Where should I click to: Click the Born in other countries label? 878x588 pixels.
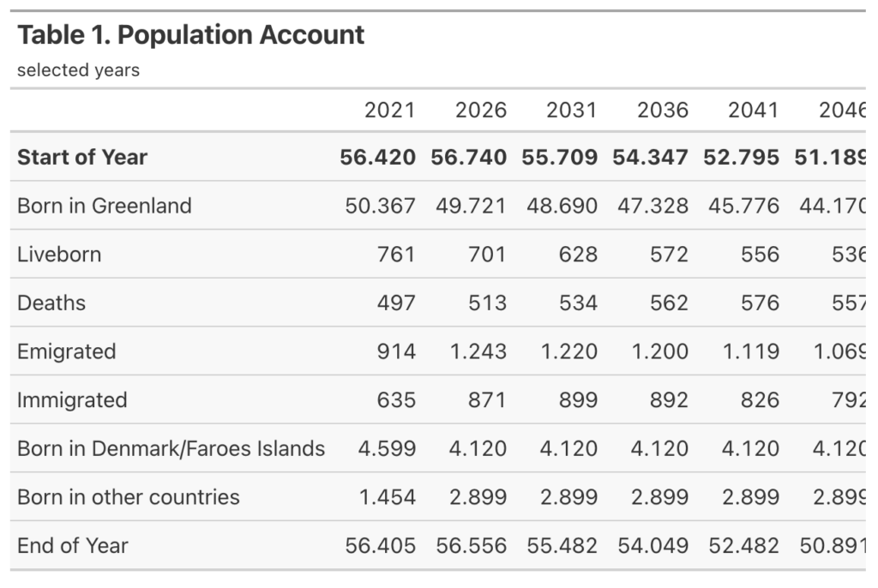click(x=129, y=497)
